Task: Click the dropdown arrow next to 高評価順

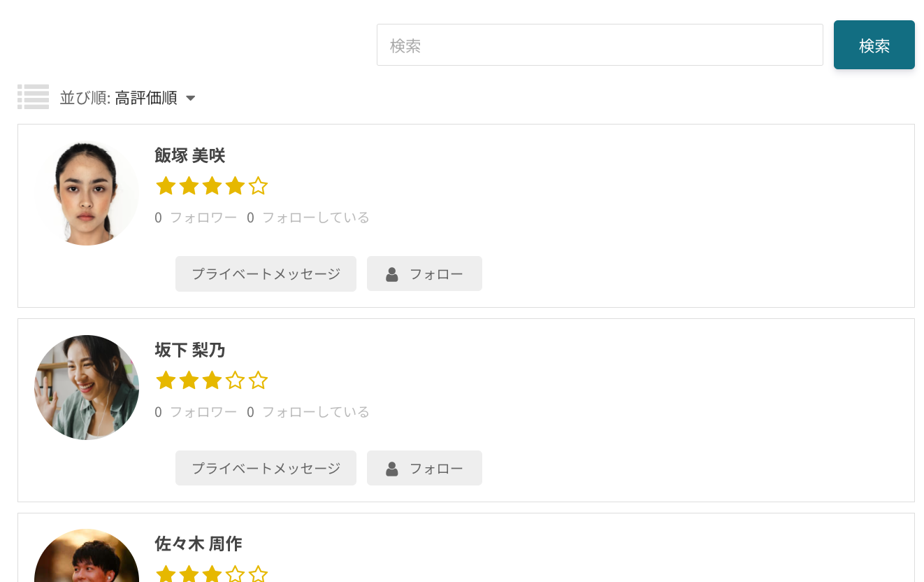Action: pos(191,99)
